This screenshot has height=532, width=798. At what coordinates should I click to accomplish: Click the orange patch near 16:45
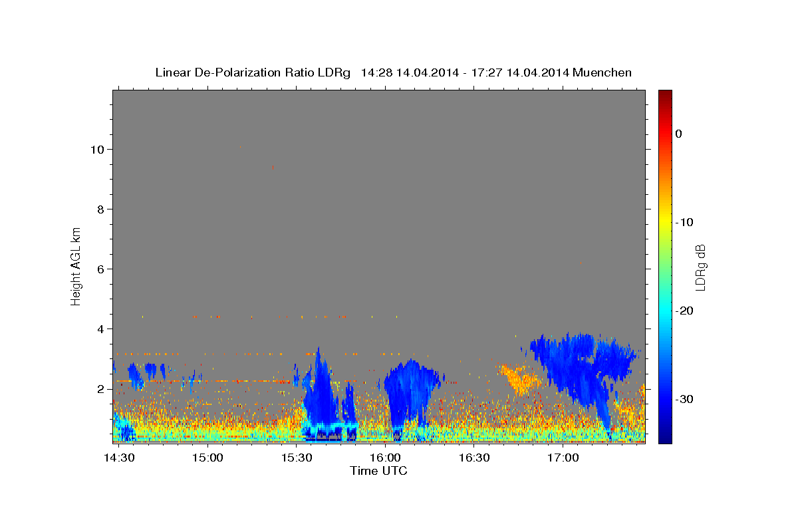(x=521, y=379)
